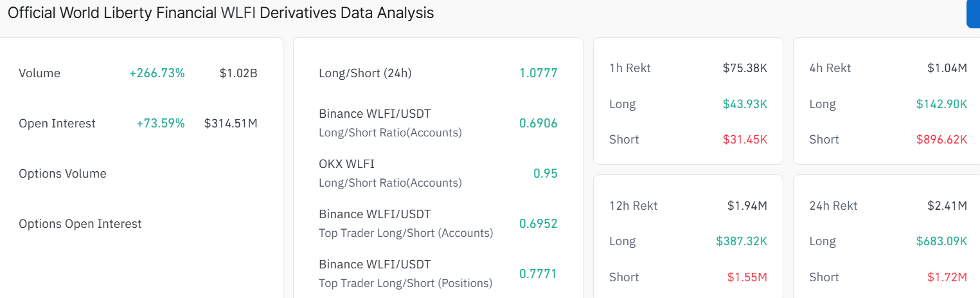Click the $683.09K long liquidation value
This screenshot has width=980, height=298.
point(941,241)
